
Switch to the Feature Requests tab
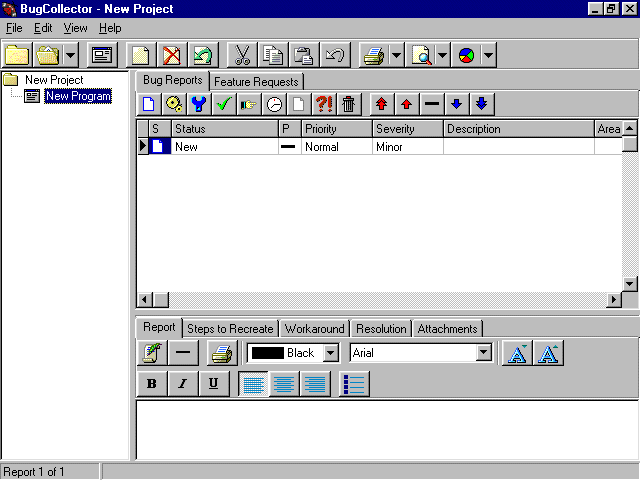(x=256, y=81)
